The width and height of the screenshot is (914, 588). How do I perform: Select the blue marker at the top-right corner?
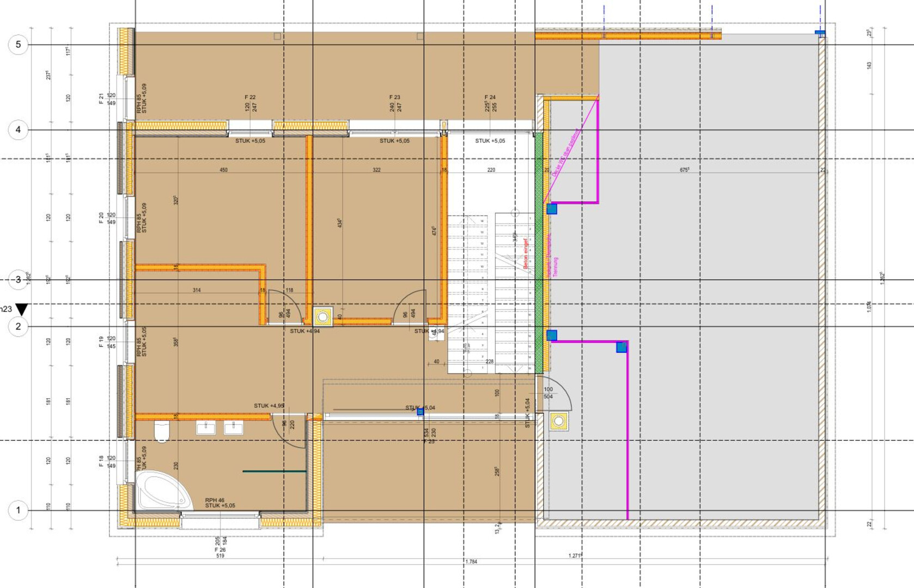point(820,33)
